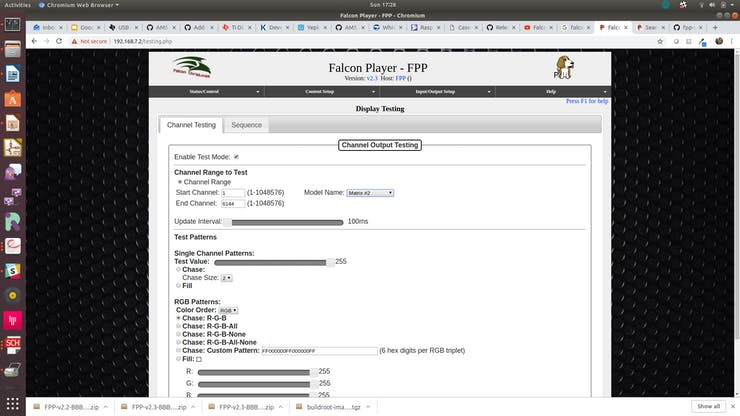
Task: Expand the Color Order dropdown
Action: 228,310
